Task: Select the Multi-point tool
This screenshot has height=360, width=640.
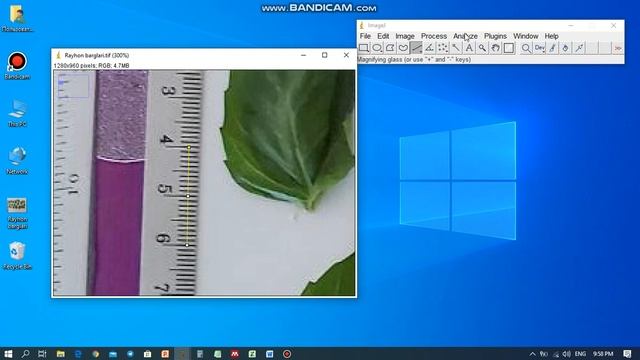Action: point(443,48)
